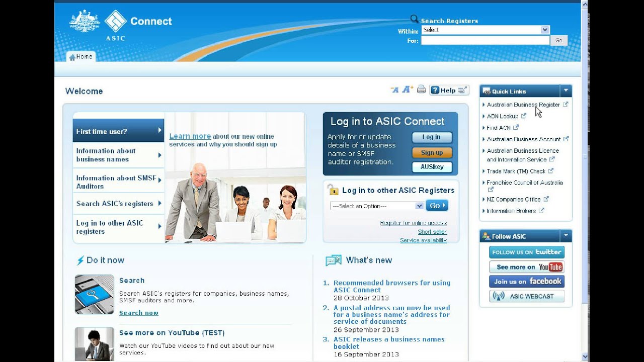
Task: Click the blue Go button for other registers
Action: pos(437,206)
